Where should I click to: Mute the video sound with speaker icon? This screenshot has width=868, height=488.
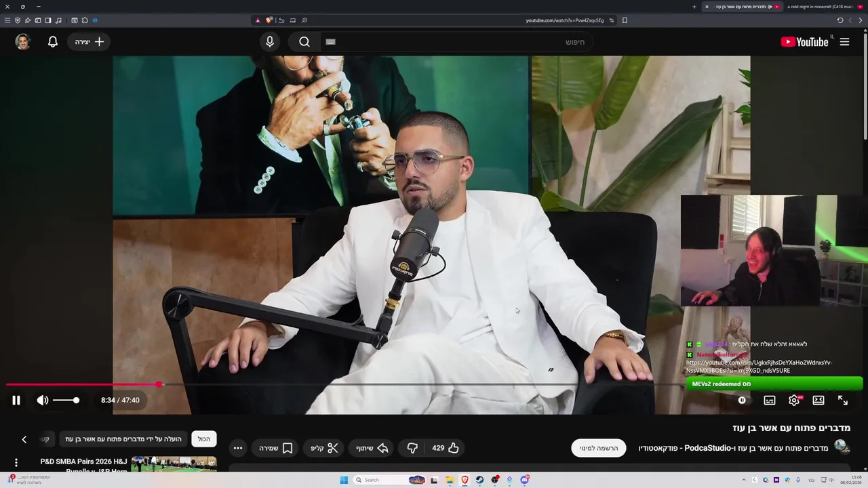pos(43,401)
